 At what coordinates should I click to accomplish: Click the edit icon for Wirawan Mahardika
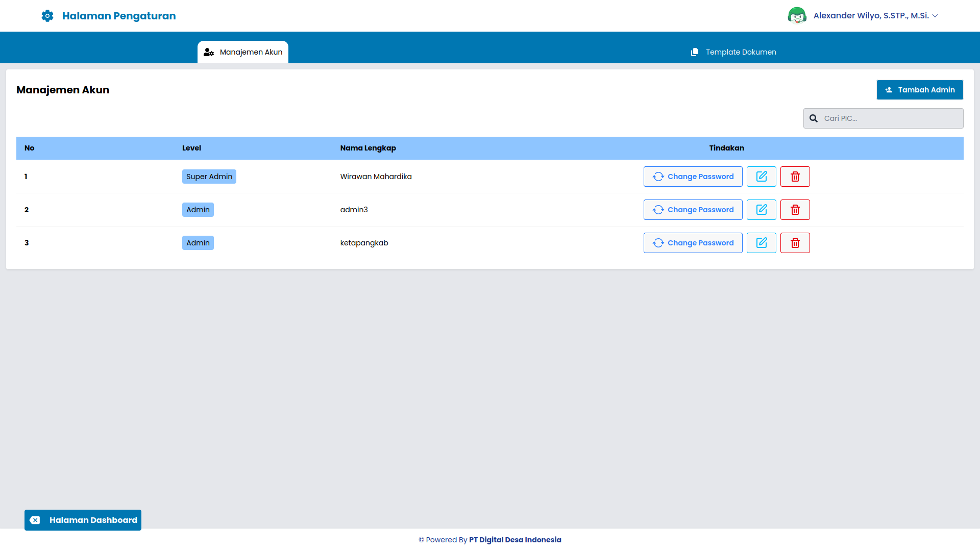(761, 177)
